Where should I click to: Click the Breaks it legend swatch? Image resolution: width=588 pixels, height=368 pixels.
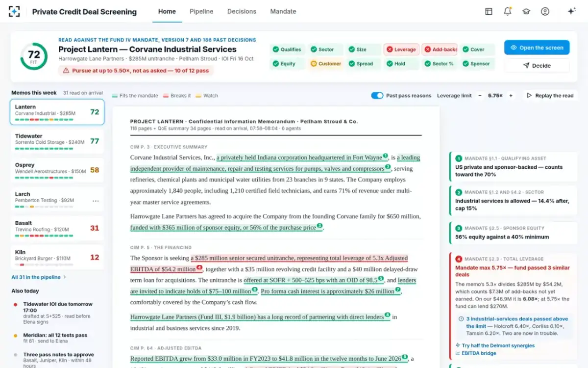(x=166, y=96)
